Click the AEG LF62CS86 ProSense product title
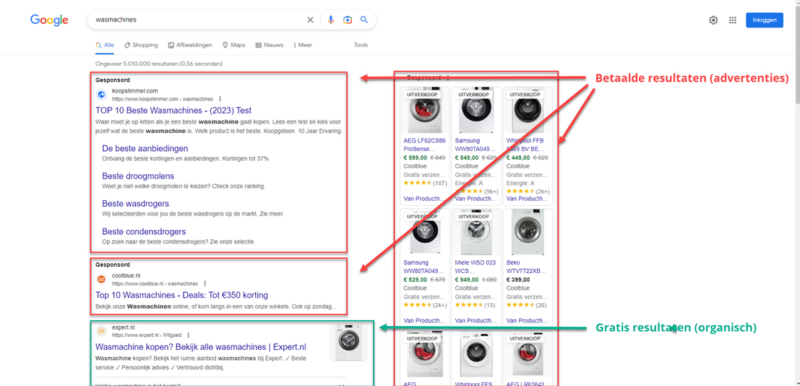The image size is (800, 386). tap(424, 144)
